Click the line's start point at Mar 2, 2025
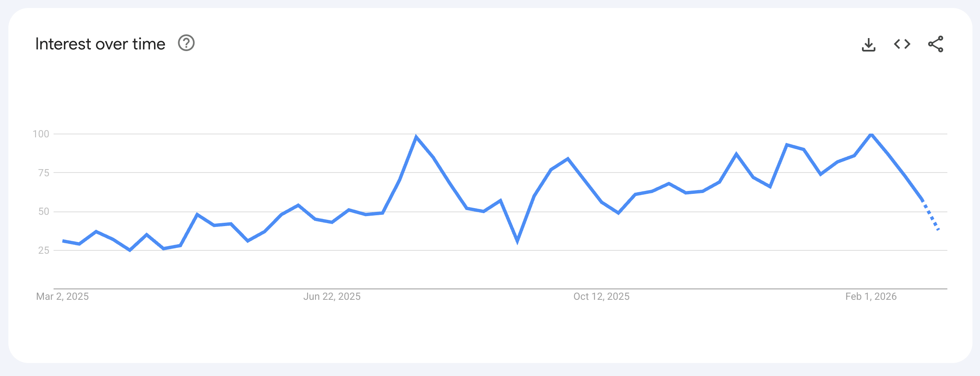Viewport: 980px width, 376px height. click(x=63, y=241)
